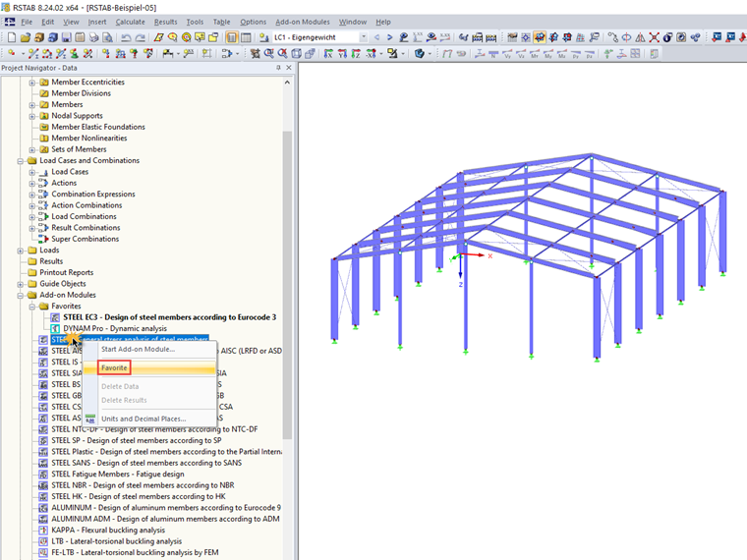Viewport: 747px width, 560px height.
Task: Collapse Load Cases and Combinations node
Action: (x=20, y=161)
